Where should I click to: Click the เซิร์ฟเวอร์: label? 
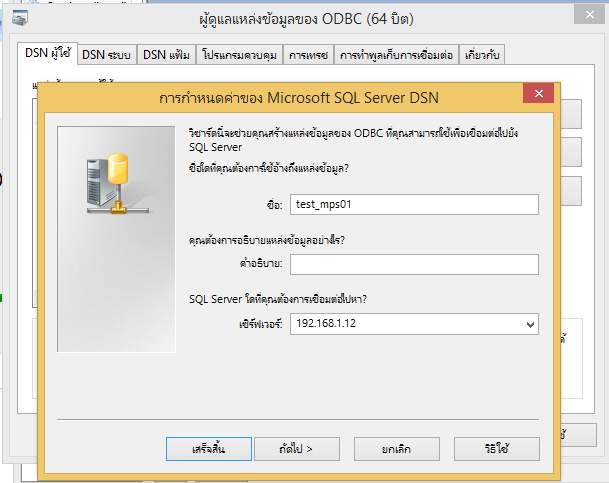click(261, 324)
